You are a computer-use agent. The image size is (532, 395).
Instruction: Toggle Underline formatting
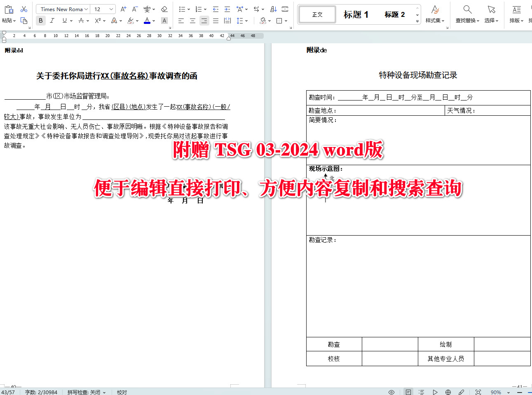64,20
